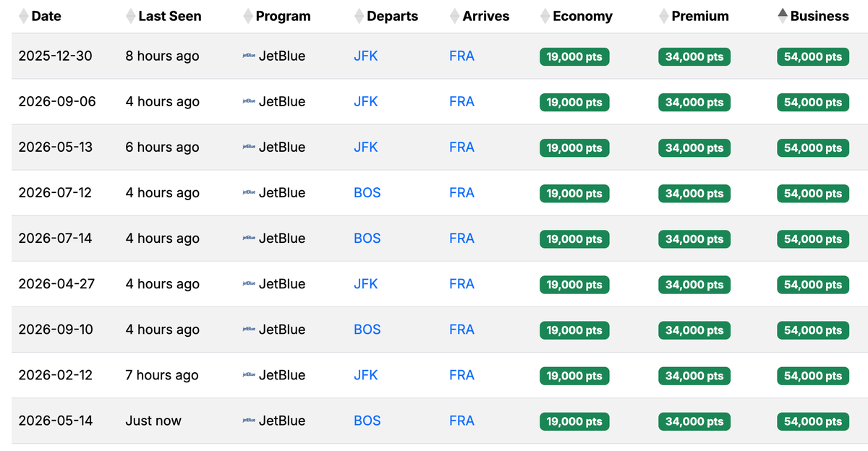Screen dimensions: 868x451
Task: Toggle the Business column sort arrow
Action: click(783, 16)
